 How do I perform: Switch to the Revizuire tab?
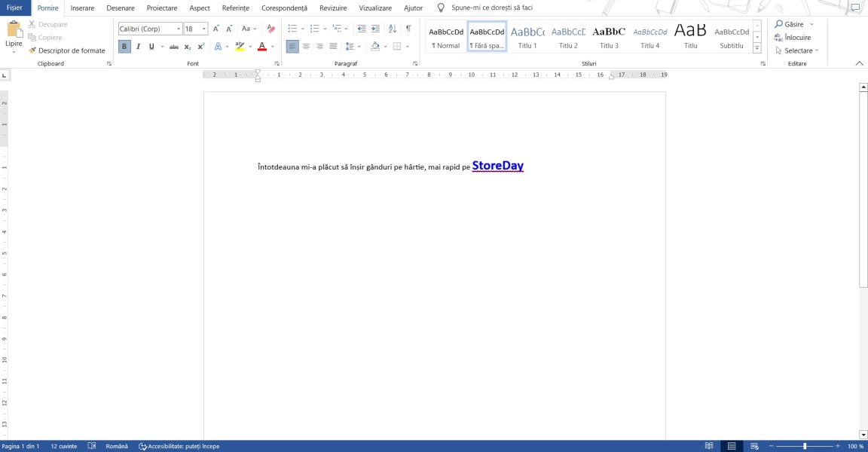(333, 8)
